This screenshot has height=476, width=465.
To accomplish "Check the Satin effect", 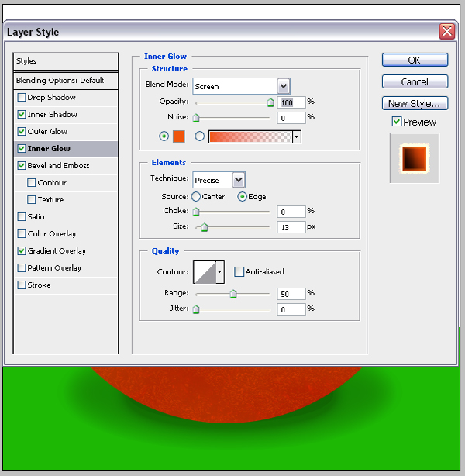I will tap(22, 217).
